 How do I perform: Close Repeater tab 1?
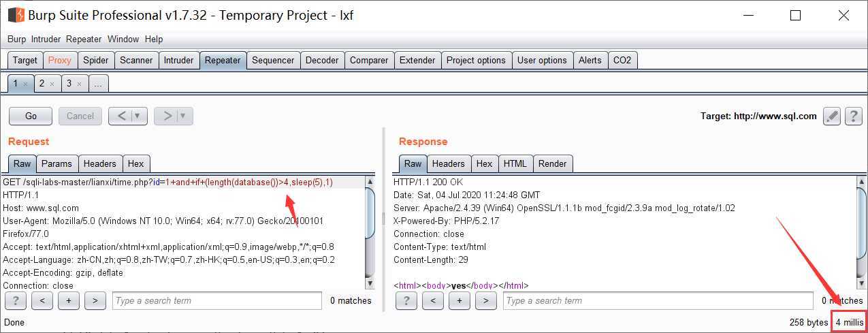pos(25,84)
